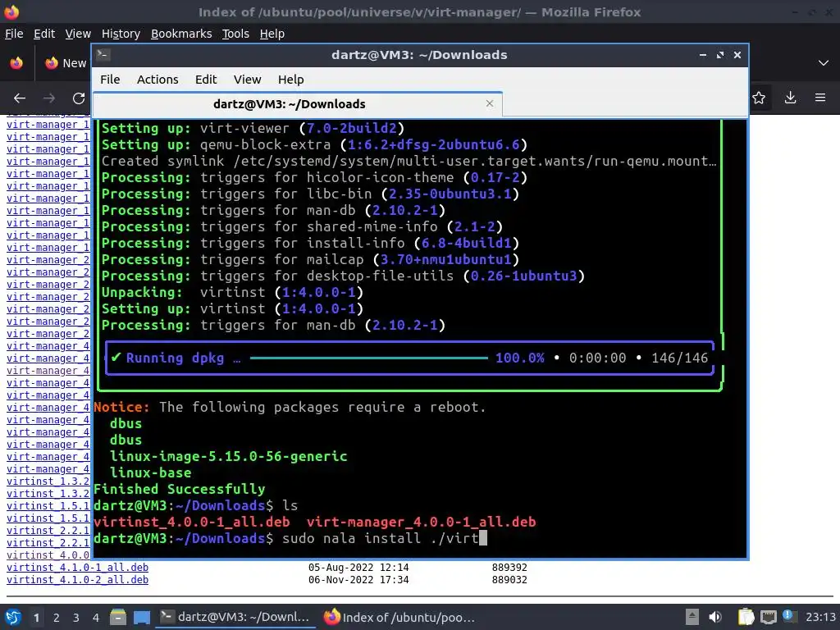
Task: Open terminal Help menu
Action: (x=291, y=80)
